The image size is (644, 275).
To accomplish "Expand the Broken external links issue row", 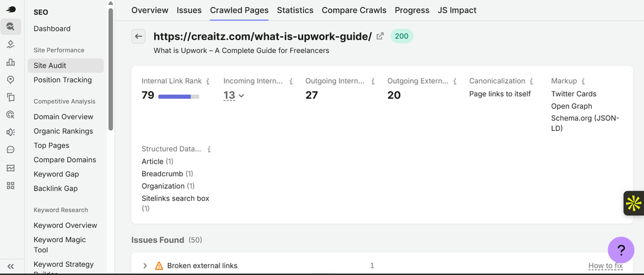I will 145,266.
